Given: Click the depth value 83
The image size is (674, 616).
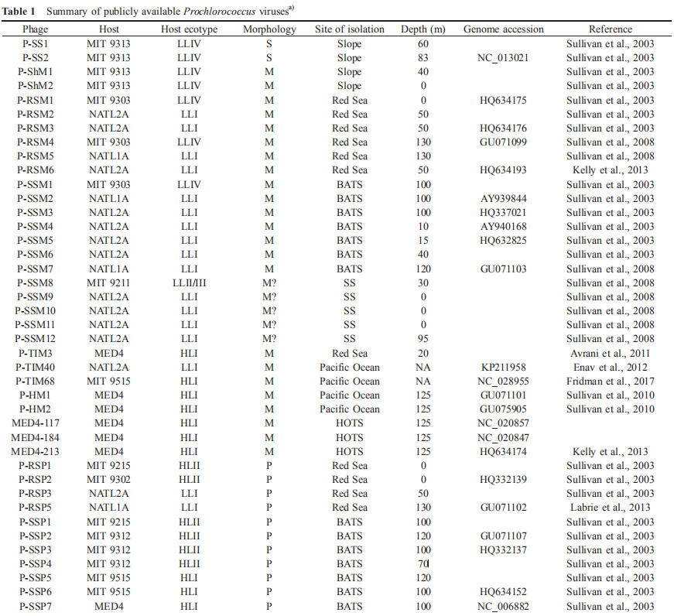Looking at the screenshot, I should (423, 58).
